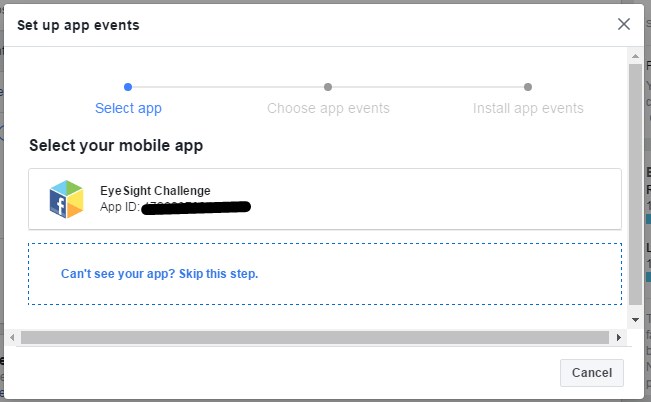The image size is (651, 402).
Task: Click the vertical scrollbar down arrow
Action: 635,320
